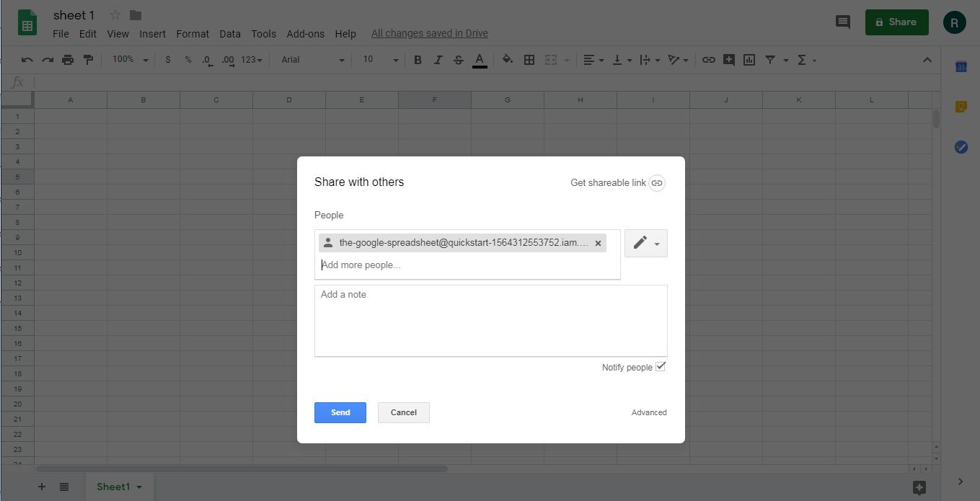The width and height of the screenshot is (980, 501).
Task: Open horizontal align dropdown
Action: point(593,60)
